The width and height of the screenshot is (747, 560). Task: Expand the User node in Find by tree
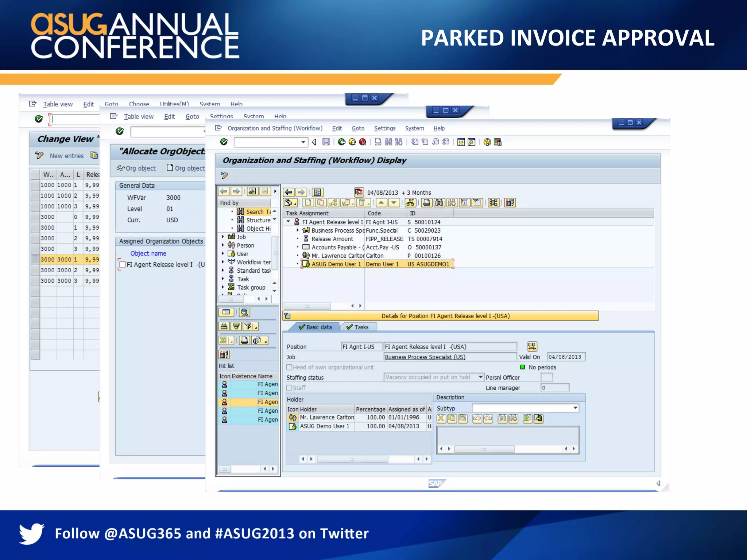click(x=223, y=253)
